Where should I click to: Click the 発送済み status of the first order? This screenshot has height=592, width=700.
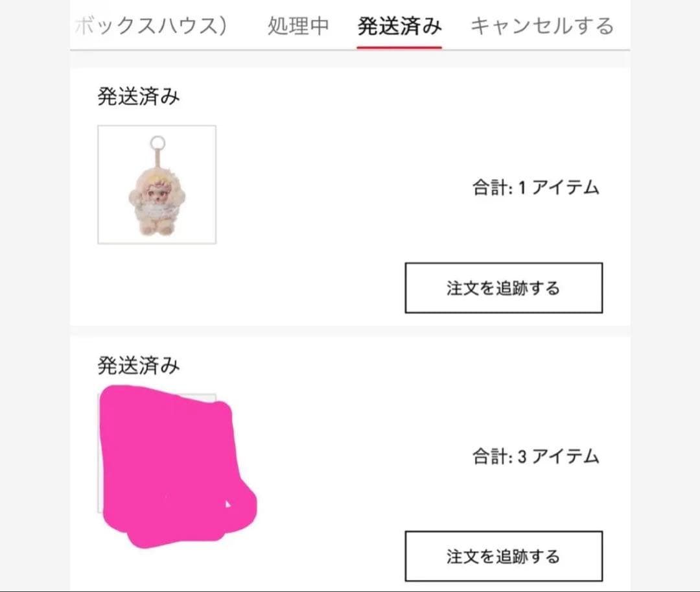[139, 97]
